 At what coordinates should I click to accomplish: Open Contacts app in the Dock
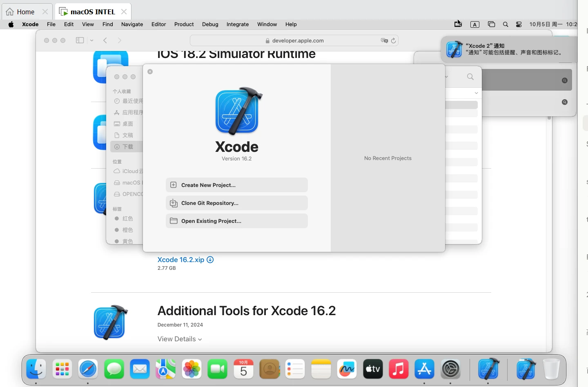[x=269, y=369]
